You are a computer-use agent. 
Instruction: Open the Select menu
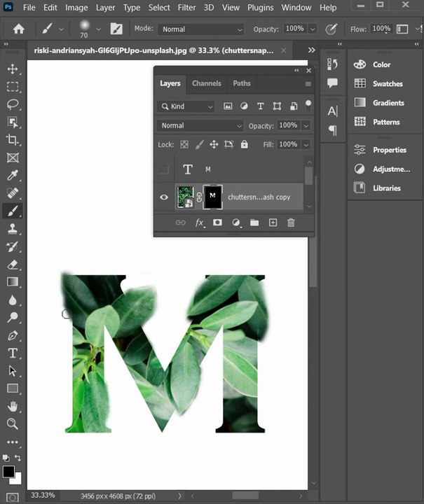pos(159,8)
